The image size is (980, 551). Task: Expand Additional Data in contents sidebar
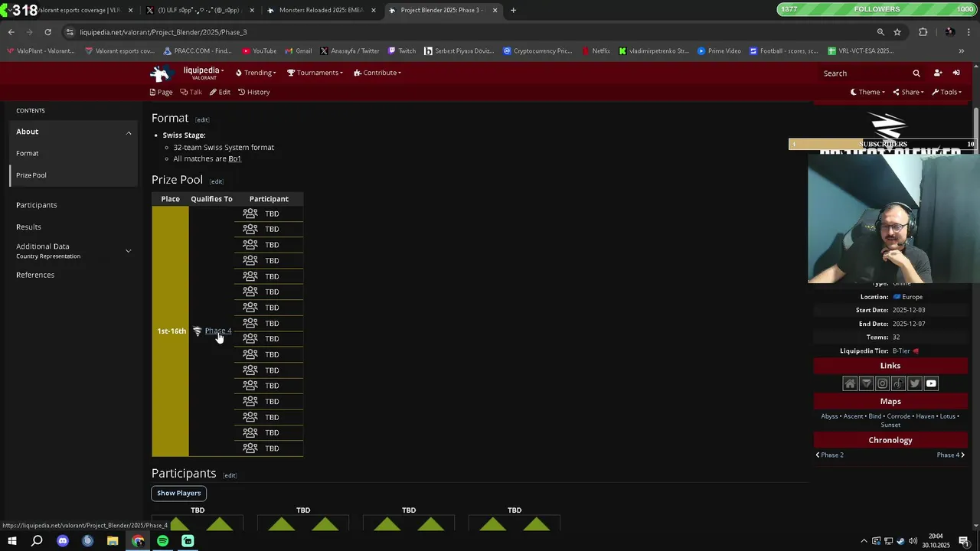point(128,250)
